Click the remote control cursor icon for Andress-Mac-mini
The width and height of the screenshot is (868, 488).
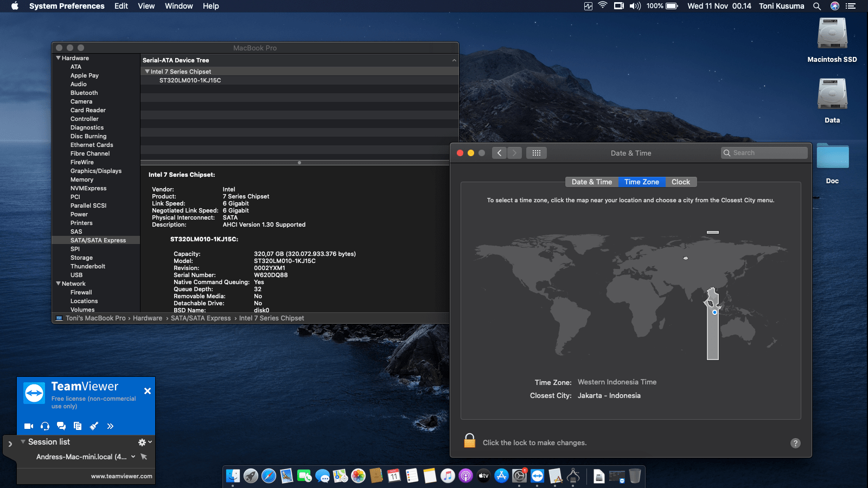tap(144, 457)
